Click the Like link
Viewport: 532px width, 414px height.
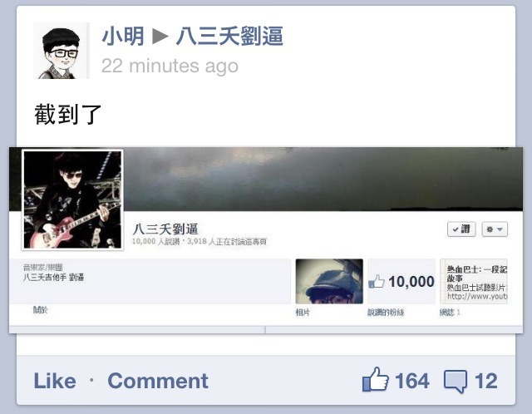pos(55,381)
